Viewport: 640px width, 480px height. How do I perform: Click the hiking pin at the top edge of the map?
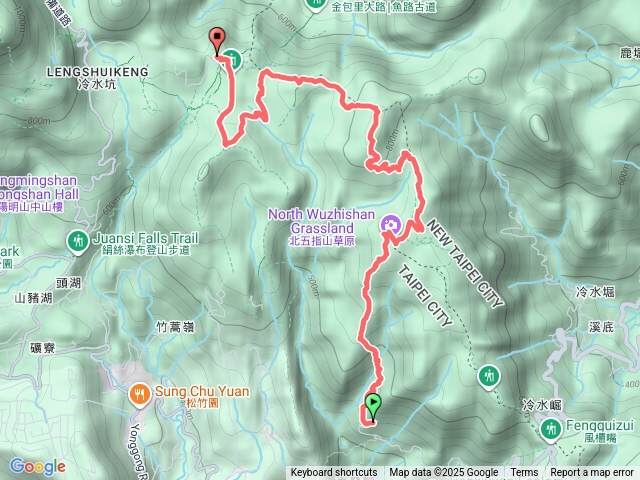tap(316, 4)
